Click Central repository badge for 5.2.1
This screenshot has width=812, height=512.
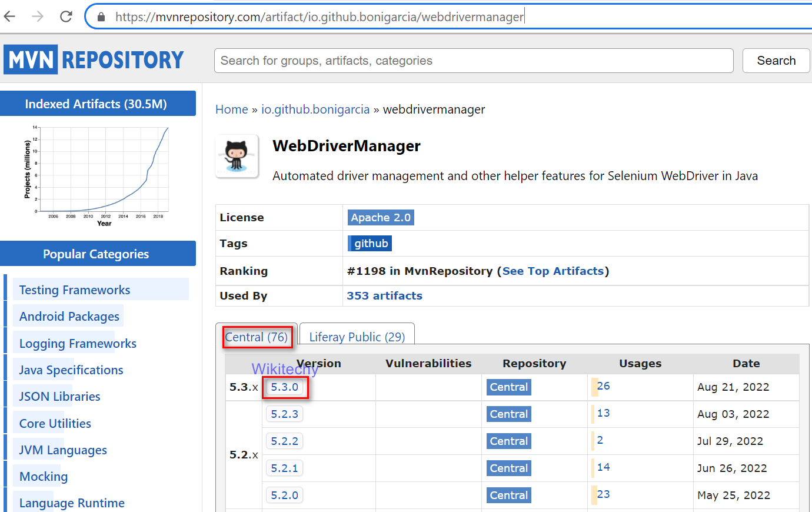(509, 468)
